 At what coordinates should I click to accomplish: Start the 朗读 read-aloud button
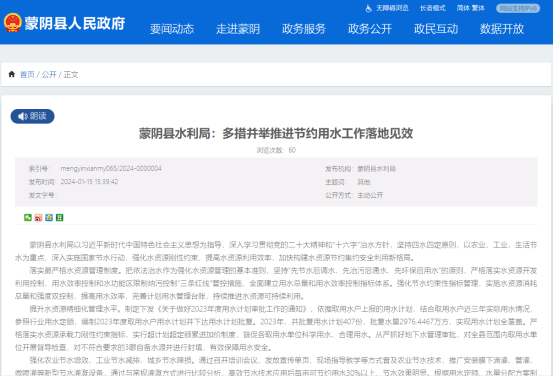(x=32, y=116)
